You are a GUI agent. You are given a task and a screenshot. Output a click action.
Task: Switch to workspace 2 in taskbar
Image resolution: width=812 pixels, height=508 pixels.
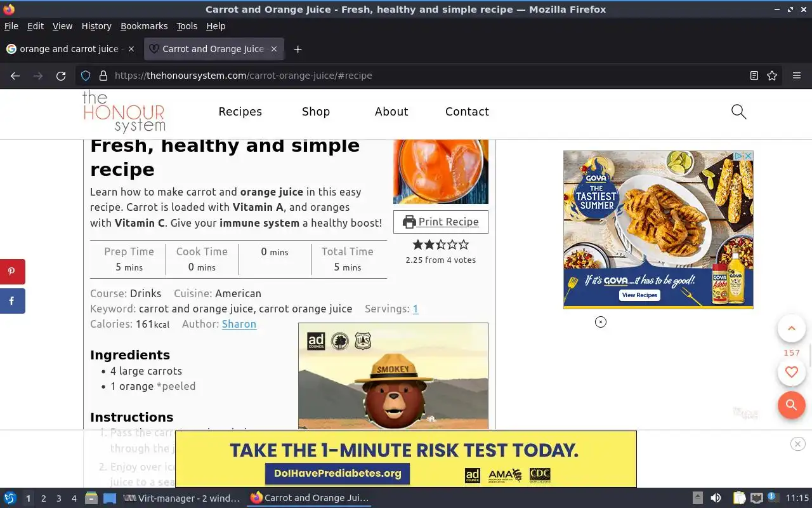(x=43, y=498)
